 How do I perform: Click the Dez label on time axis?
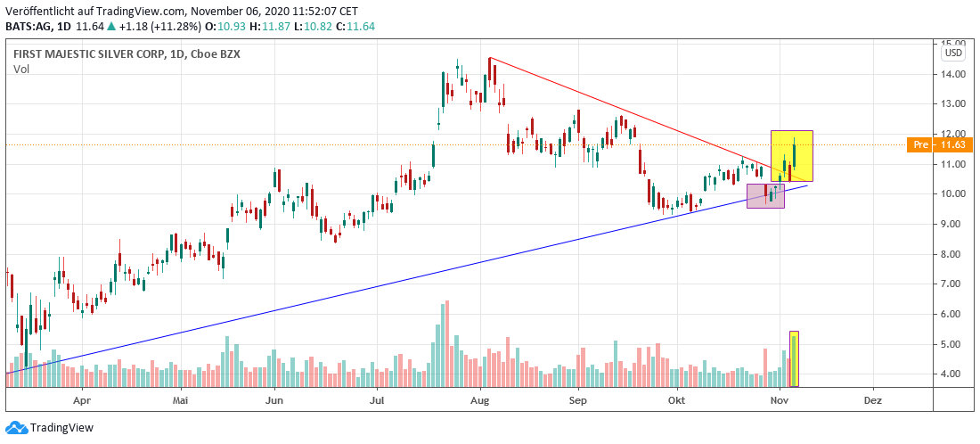(x=873, y=400)
